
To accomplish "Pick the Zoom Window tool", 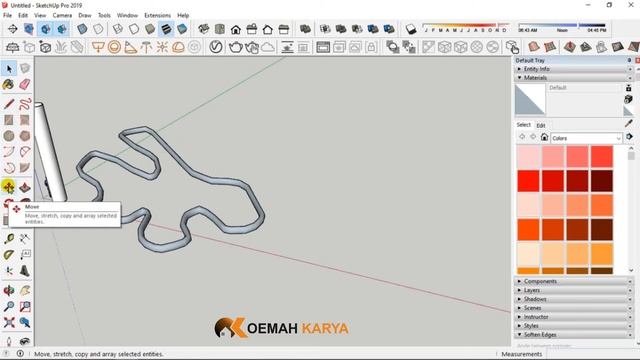I will tap(25, 307).
